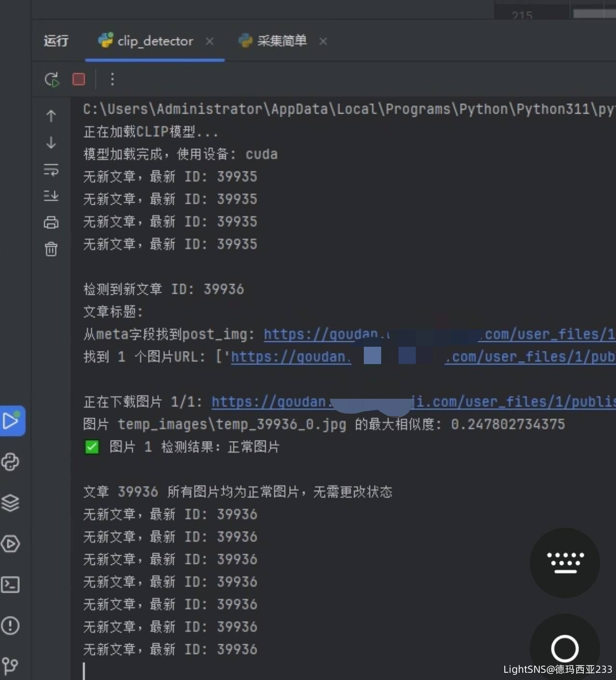Open the run toolbar more options menu
The height and width of the screenshot is (680, 616).
[x=112, y=79]
